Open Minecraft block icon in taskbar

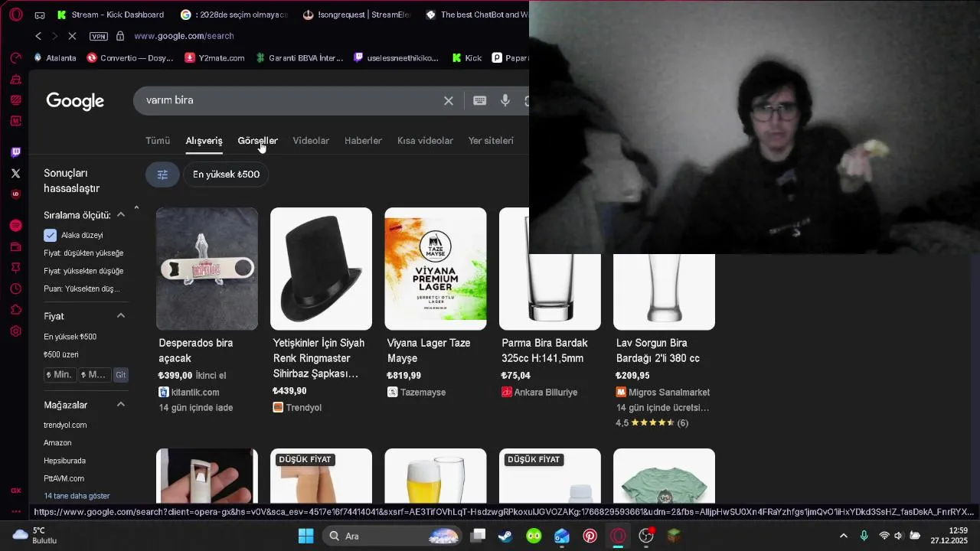[674, 536]
